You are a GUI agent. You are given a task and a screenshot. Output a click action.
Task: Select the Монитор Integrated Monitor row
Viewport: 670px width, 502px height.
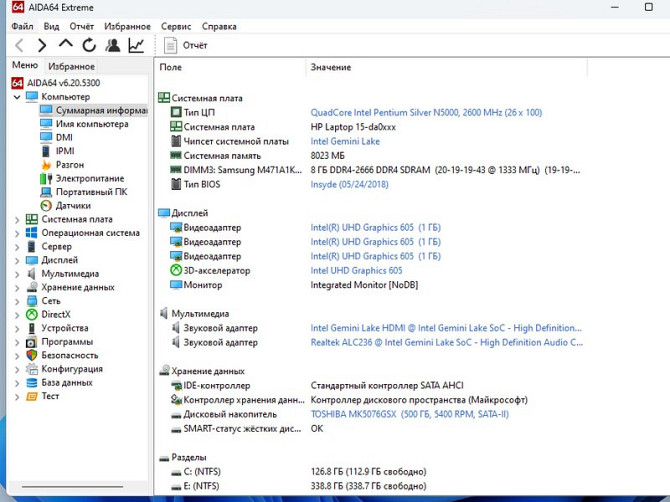(x=294, y=285)
